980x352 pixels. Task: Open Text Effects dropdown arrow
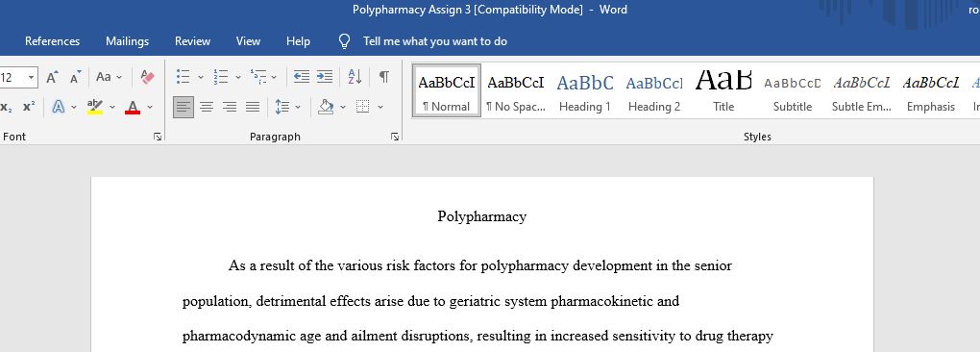click(74, 108)
